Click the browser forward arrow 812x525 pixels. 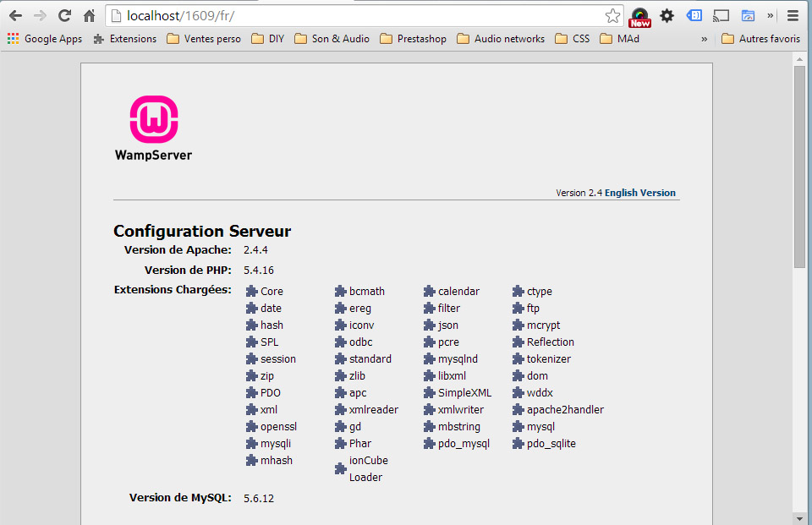(40, 16)
